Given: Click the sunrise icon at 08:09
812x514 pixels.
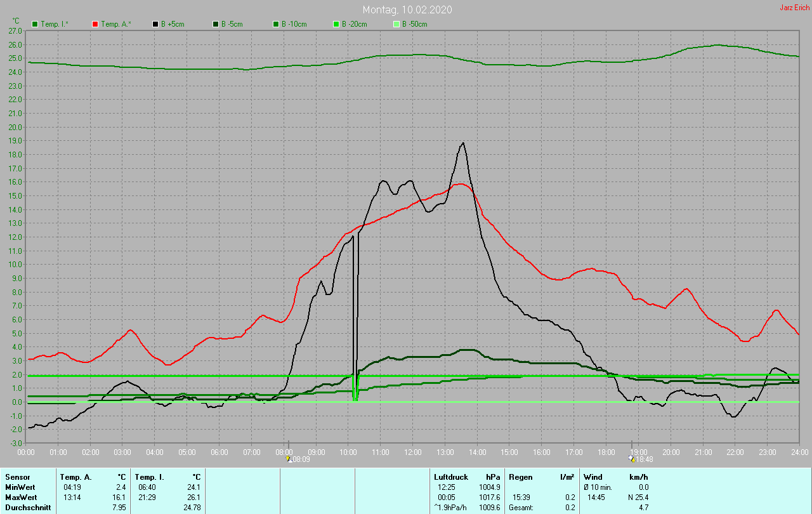Looking at the screenshot, I should point(289,459).
